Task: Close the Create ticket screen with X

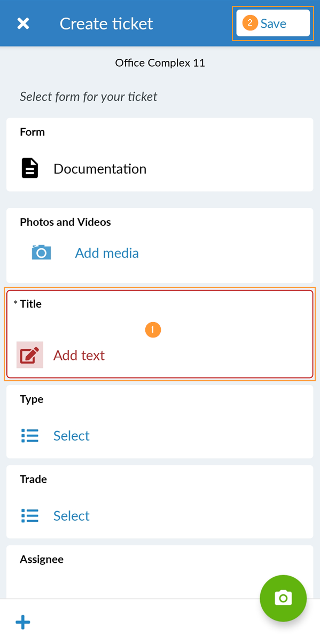Action: [x=23, y=23]
